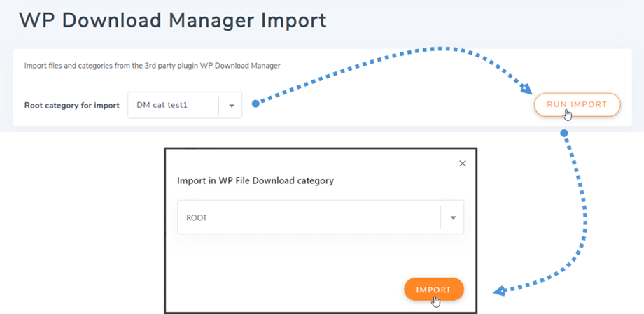Click the 'Import files and categories' description text

pos(152,66)
